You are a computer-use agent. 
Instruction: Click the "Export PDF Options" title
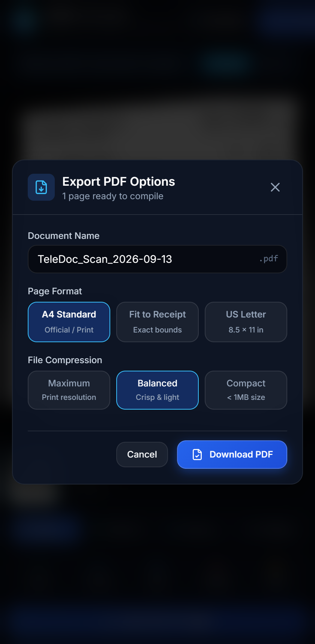118,182
